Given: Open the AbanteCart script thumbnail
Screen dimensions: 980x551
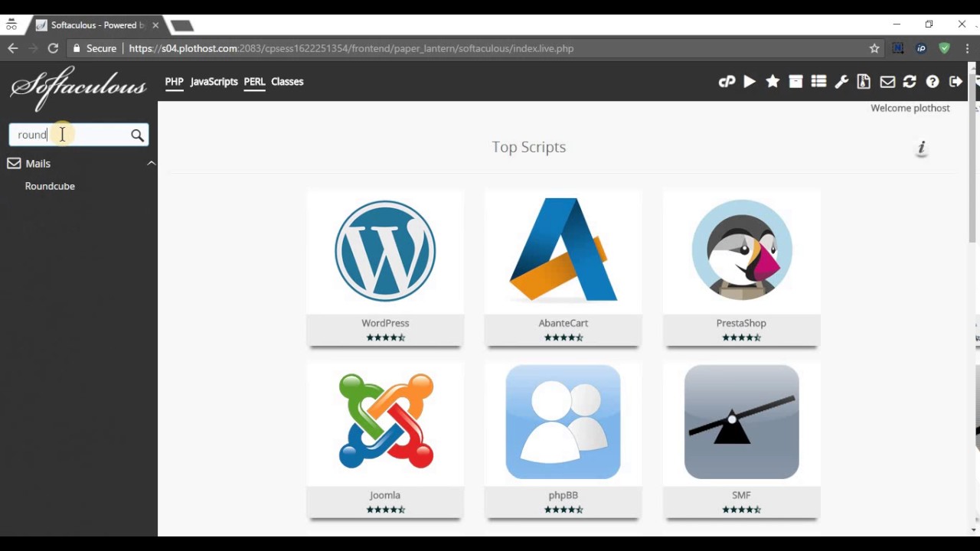Looking at the screenshot, I should click(x=563, y=251).
